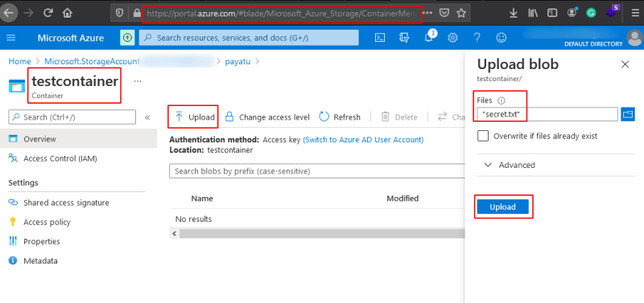The image size is (644, 303).
Task: Click the browser URL address bar
Action: [282, 13]
